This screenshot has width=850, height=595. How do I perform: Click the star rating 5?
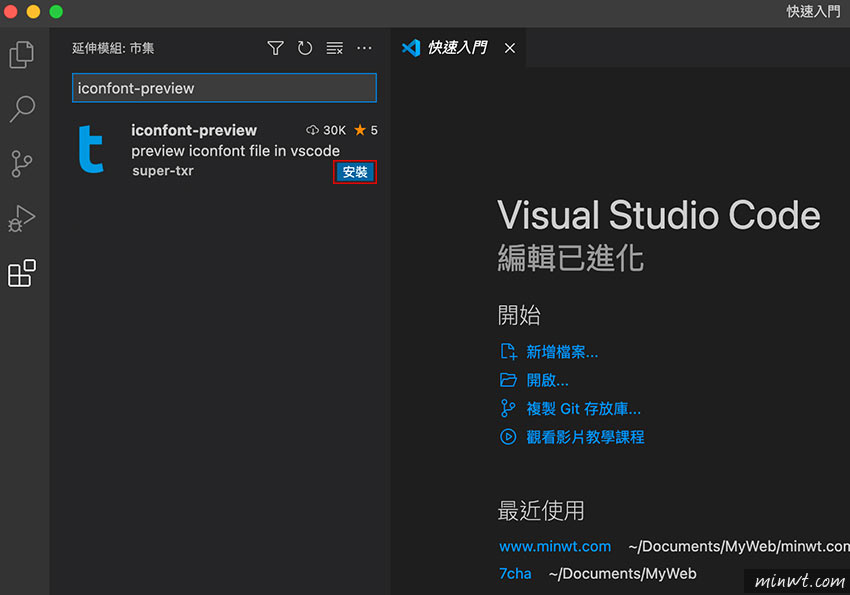pyautogui.click(x=366, y=130)
